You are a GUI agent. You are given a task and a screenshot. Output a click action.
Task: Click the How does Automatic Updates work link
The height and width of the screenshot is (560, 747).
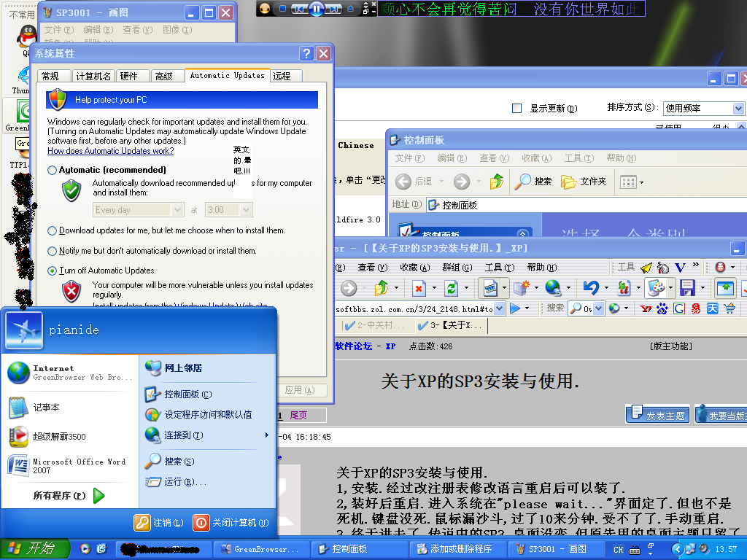[x=111, y=151]
